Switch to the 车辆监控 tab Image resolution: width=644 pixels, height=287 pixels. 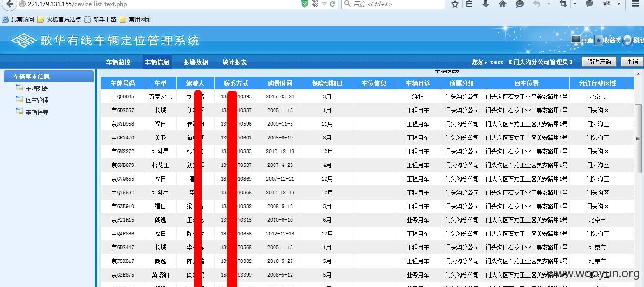coord(118,62)
